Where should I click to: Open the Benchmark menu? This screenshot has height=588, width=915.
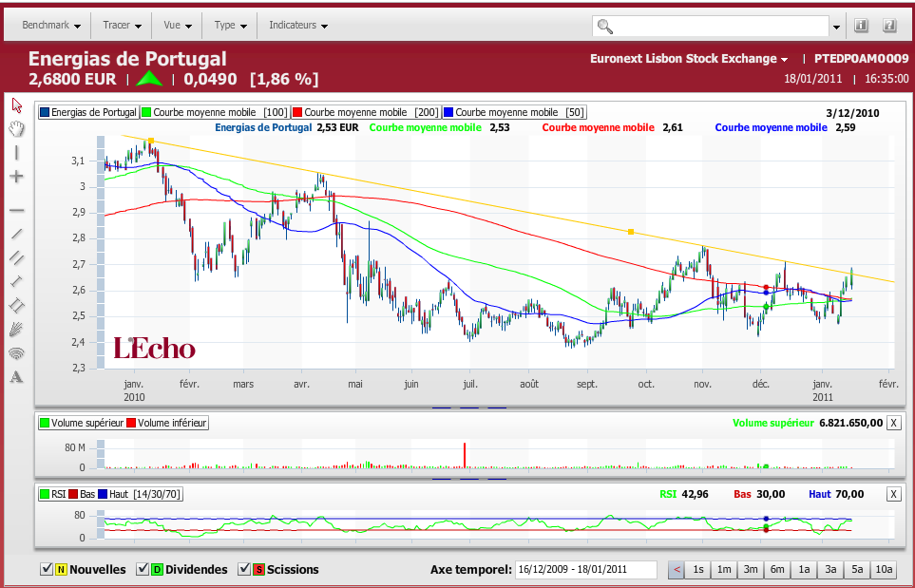point(51,25)
